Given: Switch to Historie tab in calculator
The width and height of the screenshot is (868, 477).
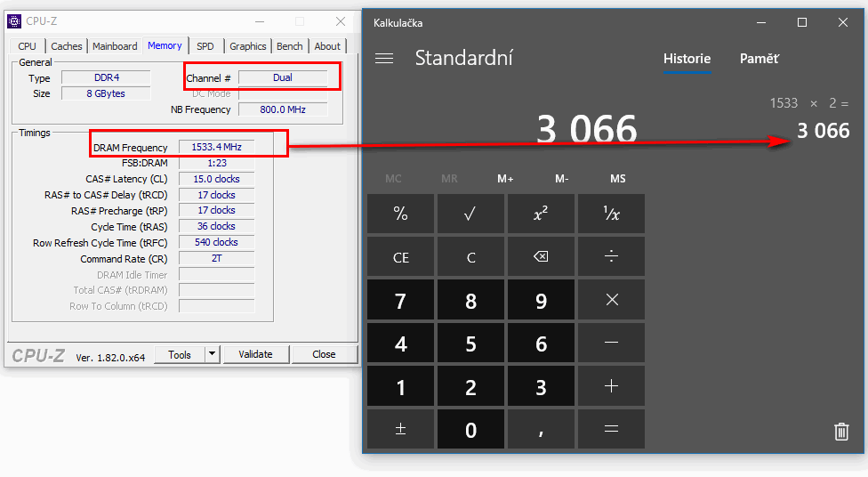Looking at the screenshot, I should (x=687, y=59).
